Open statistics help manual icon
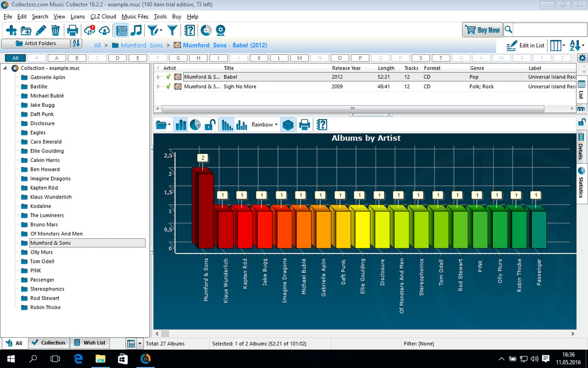Image resolution: width=588 pixels, height=368 pixels. click(322, 125)
